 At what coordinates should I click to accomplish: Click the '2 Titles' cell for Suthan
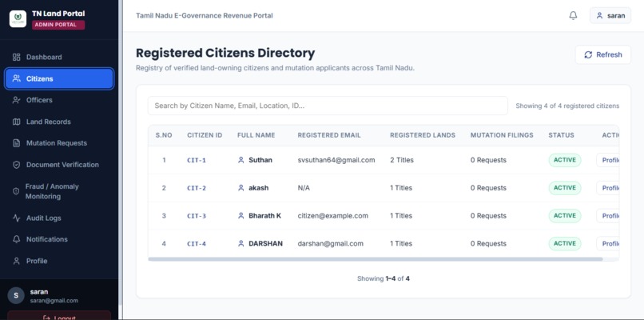pyautogui.click(x=402, y=160)
